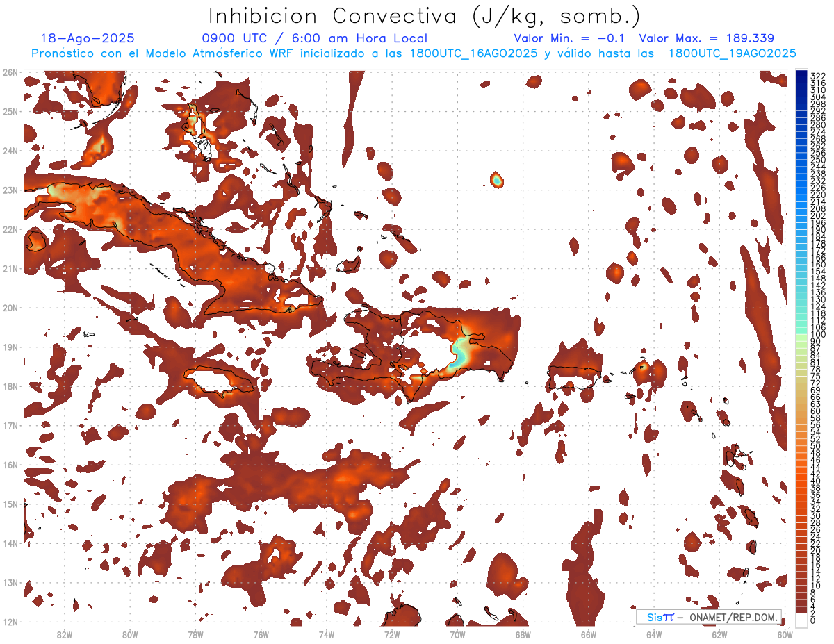Click the '22N' latitude label
The height and width of the screenshot is (644, 834).
pos(10,229)
